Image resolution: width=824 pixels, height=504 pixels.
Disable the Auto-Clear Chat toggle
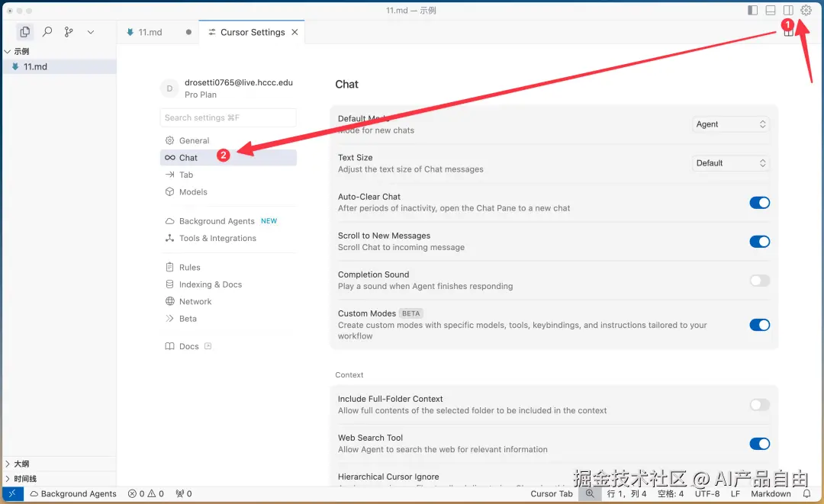coord(759,203)
